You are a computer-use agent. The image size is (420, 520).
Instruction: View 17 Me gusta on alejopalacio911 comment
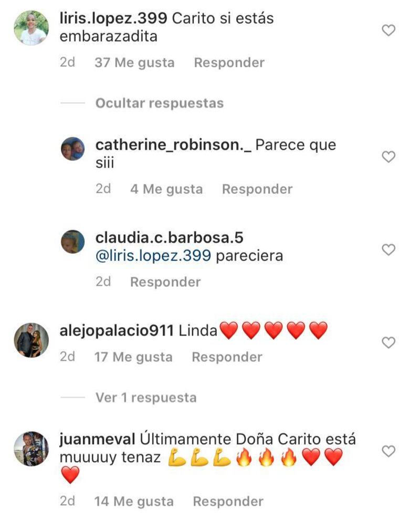coord(133,357)
